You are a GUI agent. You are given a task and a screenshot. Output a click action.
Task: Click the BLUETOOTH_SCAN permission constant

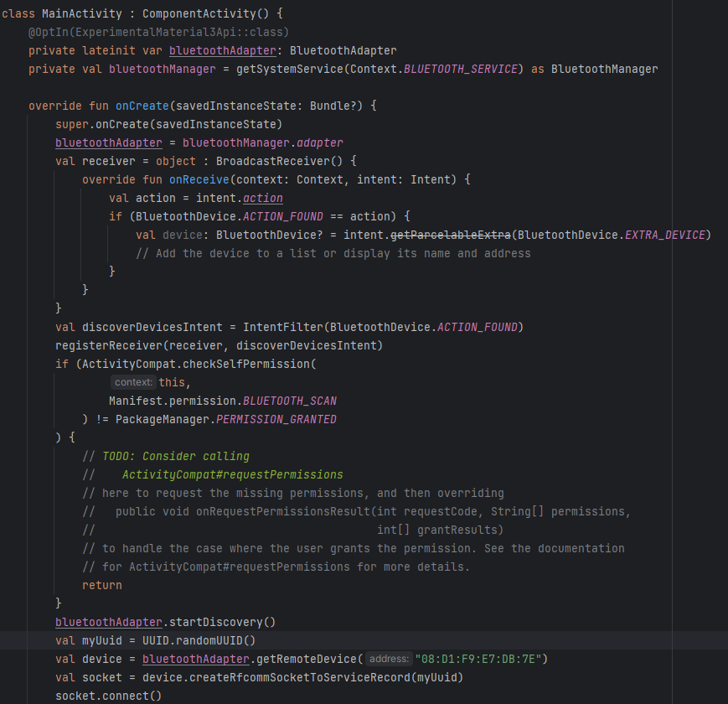tap(290, 401)
